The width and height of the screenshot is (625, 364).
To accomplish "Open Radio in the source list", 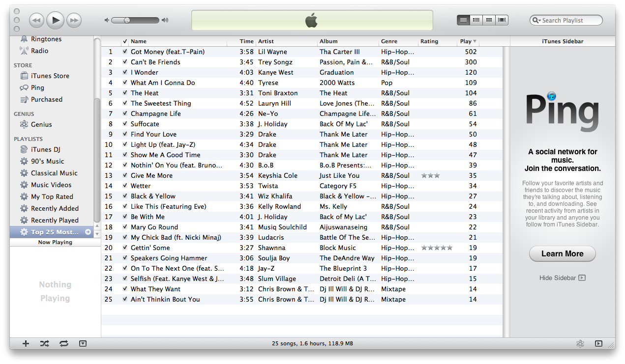I will (x=39, y=51).
